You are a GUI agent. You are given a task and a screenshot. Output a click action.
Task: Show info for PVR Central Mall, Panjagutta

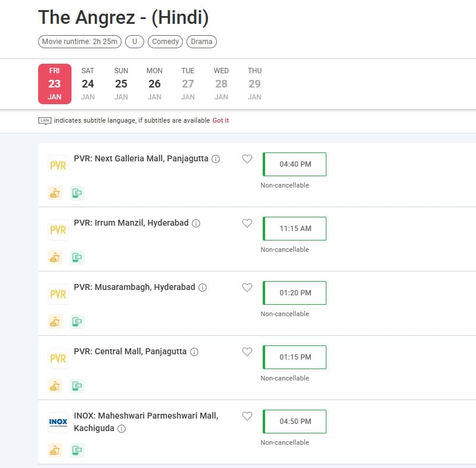[194, 352]
